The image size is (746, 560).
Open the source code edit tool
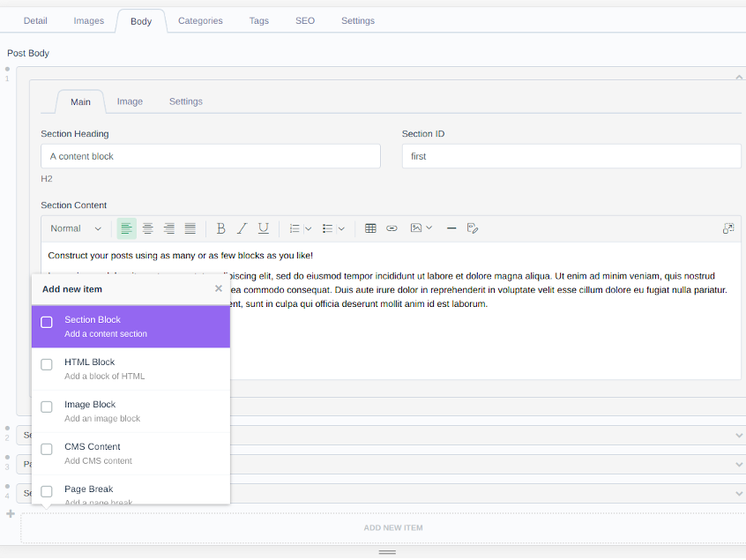point(473,228)
